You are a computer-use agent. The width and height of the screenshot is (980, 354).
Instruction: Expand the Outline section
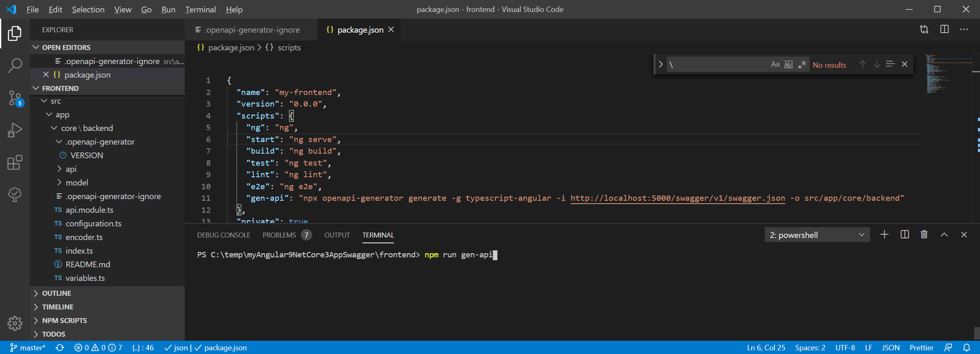(x=107, y=293)
